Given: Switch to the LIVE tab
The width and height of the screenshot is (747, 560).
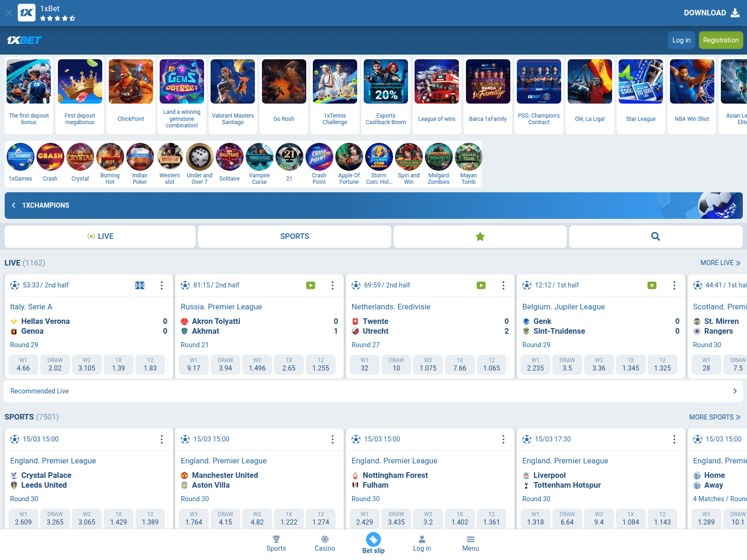Looking at the screenshot, I should (x=100, y=237).
